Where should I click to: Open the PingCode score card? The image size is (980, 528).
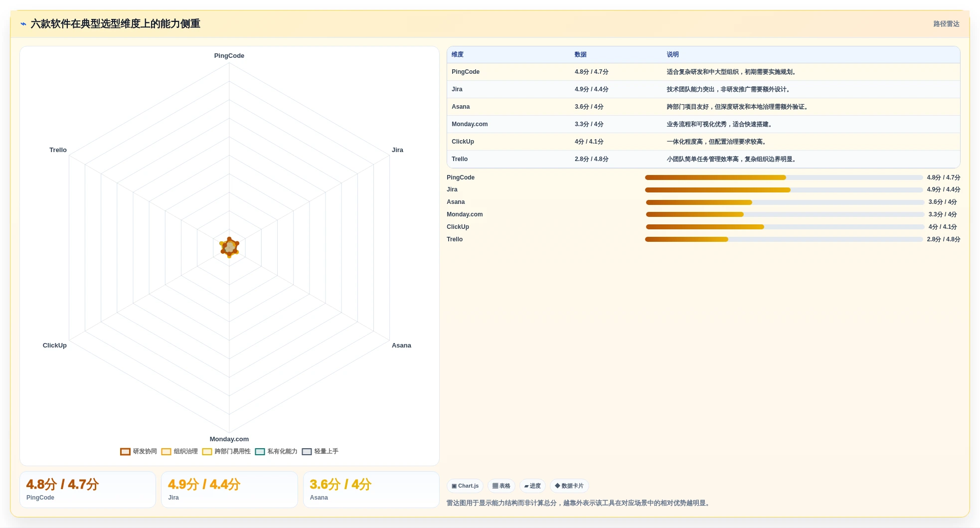[x=88, y=490]
